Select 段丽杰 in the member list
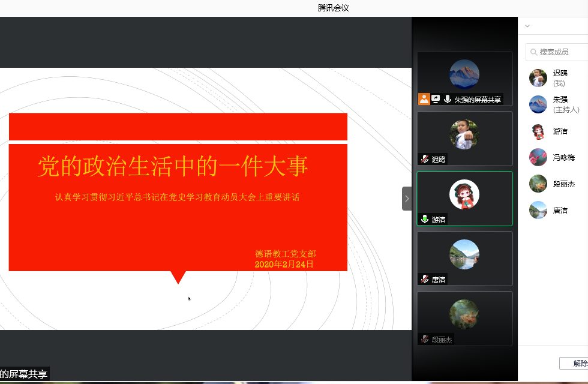The width and height of the screenshot is (588, 384). [563, 184]
